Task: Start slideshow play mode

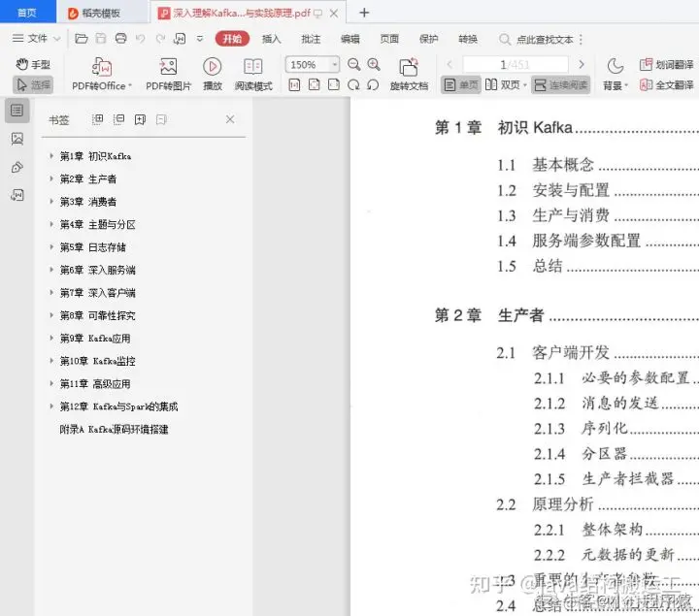Action: 213,74
